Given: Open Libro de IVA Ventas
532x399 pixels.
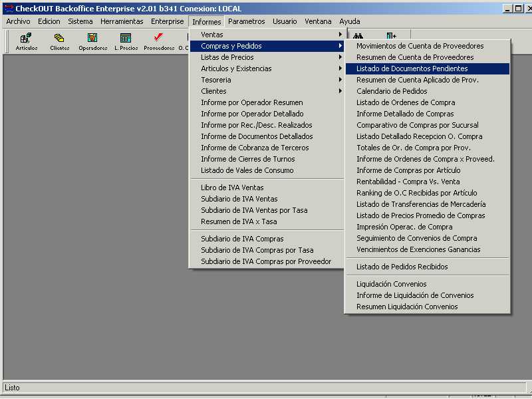Looking at the screenshot, I should coord(267,188).
